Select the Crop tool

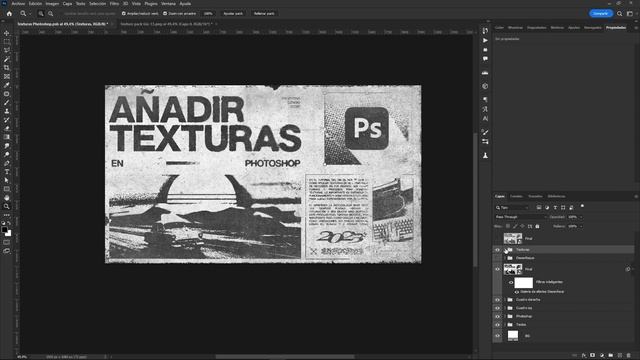7,68
